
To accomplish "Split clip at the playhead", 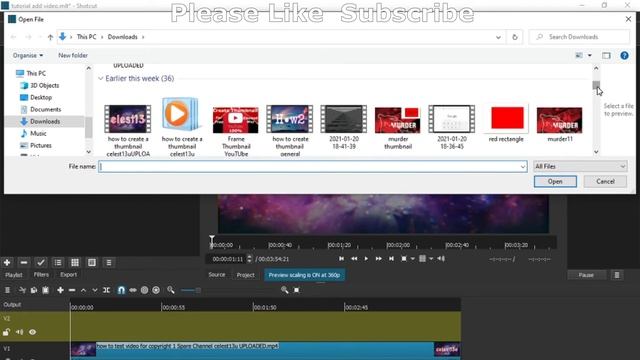I will (107, 290).
